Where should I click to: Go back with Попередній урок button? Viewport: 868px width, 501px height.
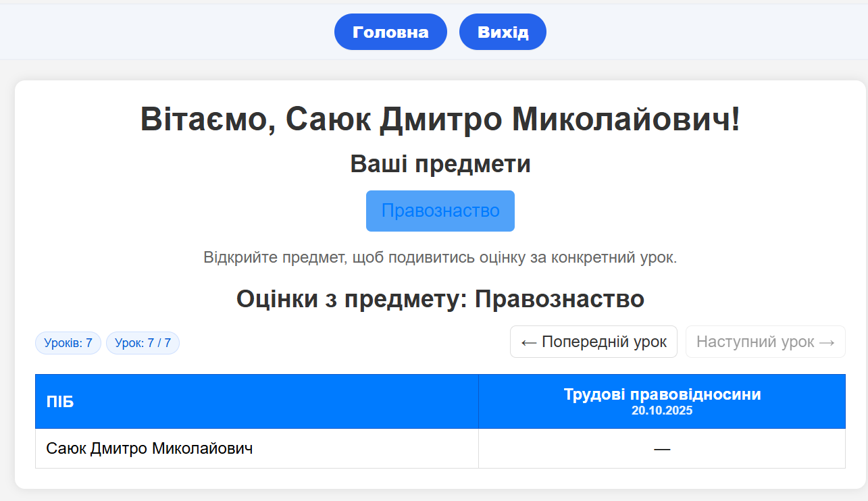(593, 342)
